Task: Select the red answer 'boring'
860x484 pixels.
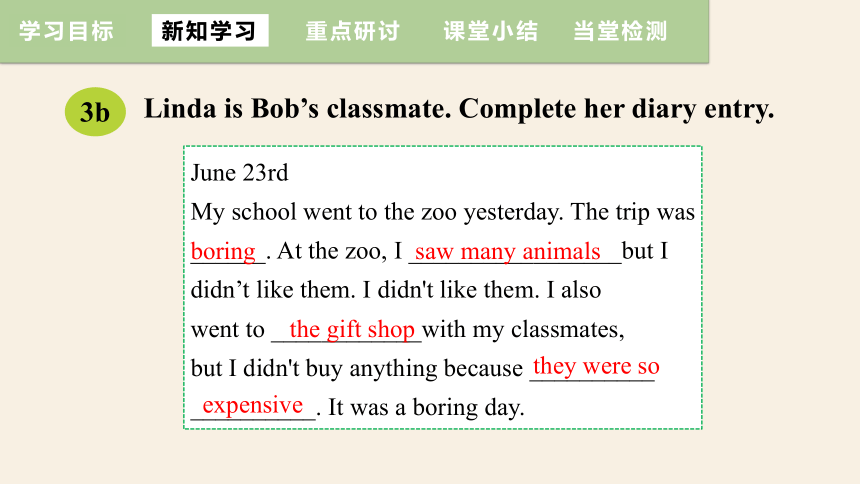Action: [223, 252]
